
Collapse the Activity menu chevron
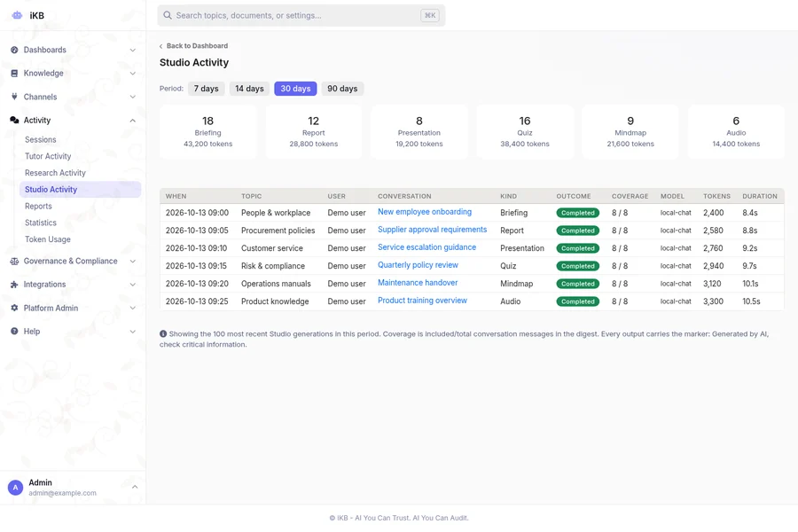133,121
